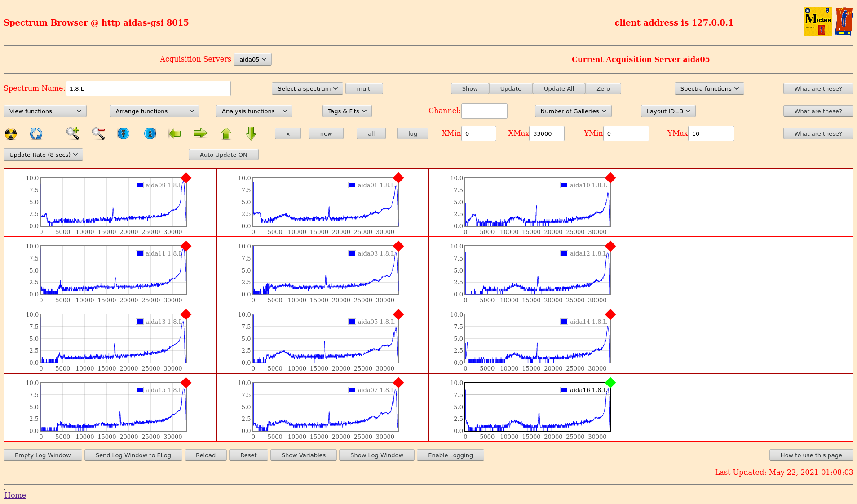
Task: Click the Show Log Window button
Action: [x=377, y=455]
